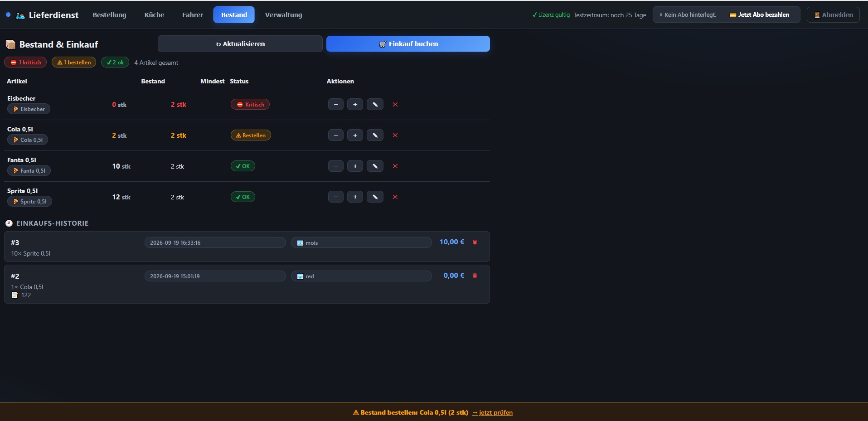Follow the 'jetzt prüfen' link in warning bar
868x421 pixels.
pos(492,412)
